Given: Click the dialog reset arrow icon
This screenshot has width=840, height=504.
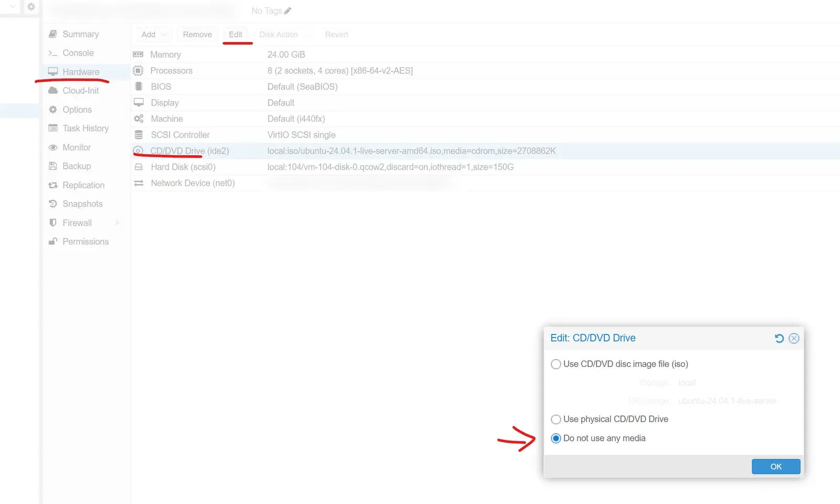Looking at the screenshot, I should coord(779,339).
